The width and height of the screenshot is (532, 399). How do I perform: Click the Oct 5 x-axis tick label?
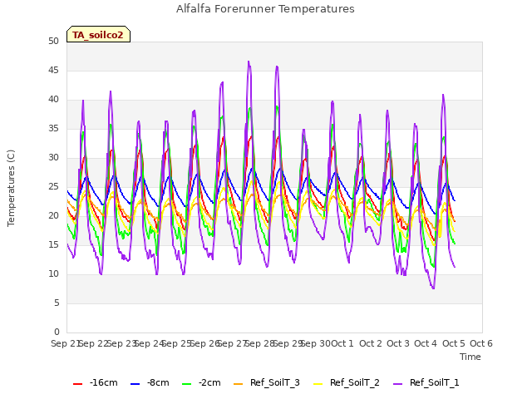[453, 343]
